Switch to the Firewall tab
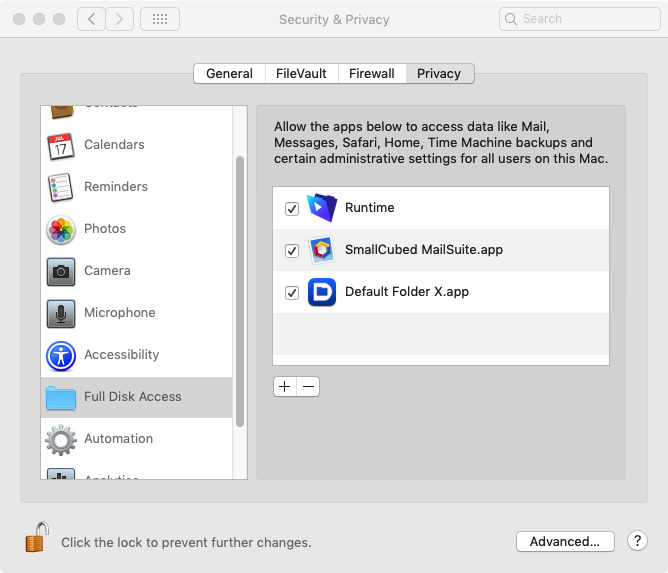668x573 pixels. 372,74
